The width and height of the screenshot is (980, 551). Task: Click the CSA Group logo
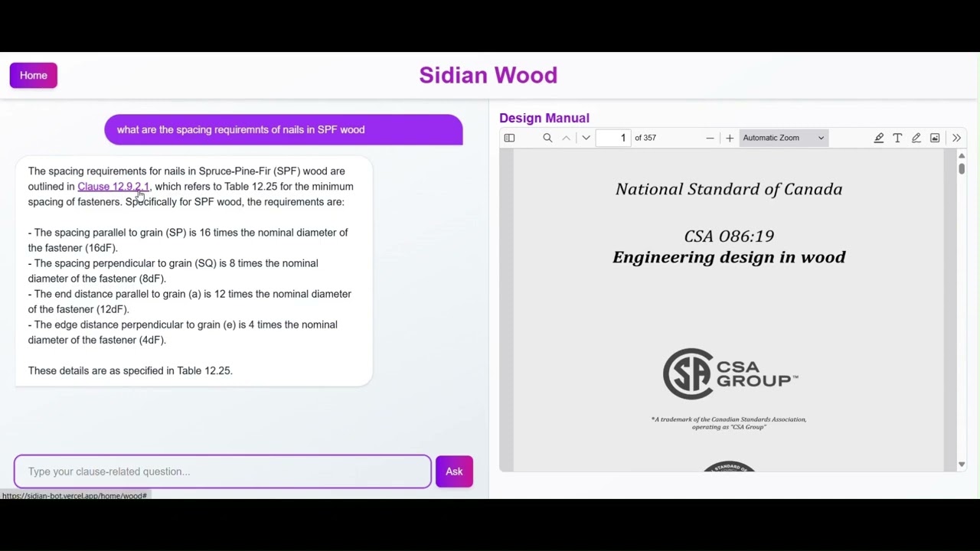coord(730,373)
